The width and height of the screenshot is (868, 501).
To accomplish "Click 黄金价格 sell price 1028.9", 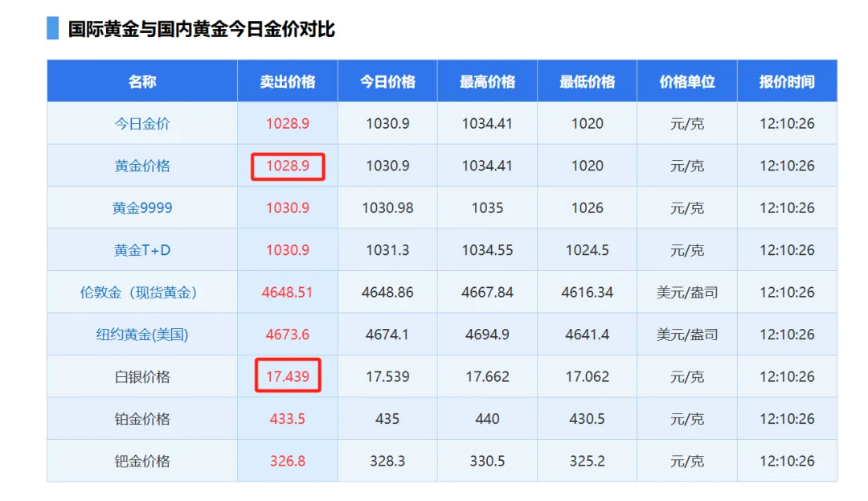I will point(288,166).
